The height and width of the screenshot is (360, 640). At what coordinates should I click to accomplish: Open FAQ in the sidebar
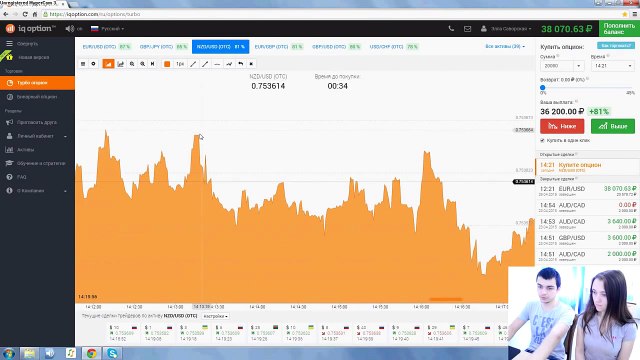(x=37, y=177)
